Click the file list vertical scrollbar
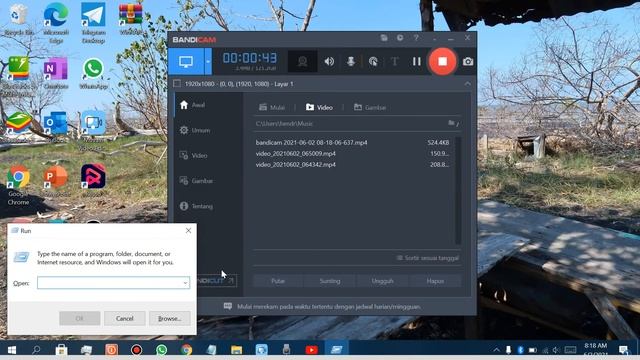The width and height of the screenshot is (640, 360). 458,191
